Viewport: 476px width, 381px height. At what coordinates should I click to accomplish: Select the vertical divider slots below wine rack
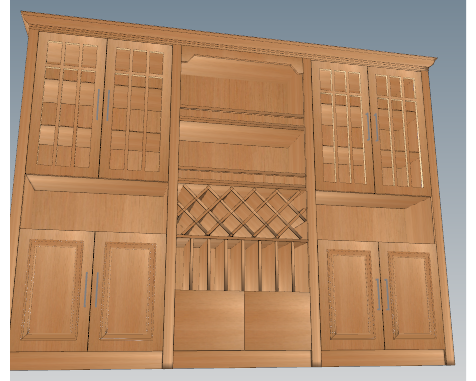pos(242,265)
